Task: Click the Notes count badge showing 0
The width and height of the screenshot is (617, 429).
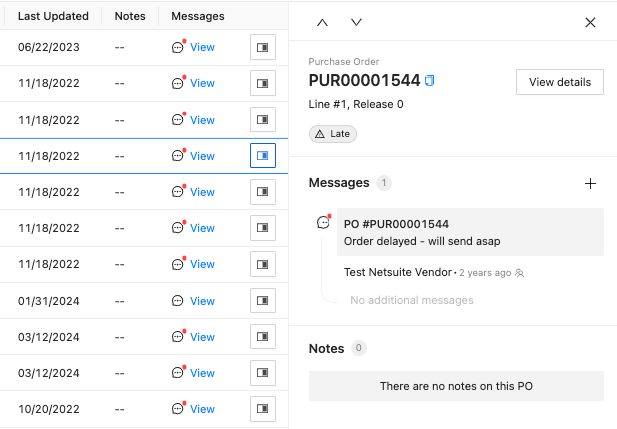Action: 358,348
